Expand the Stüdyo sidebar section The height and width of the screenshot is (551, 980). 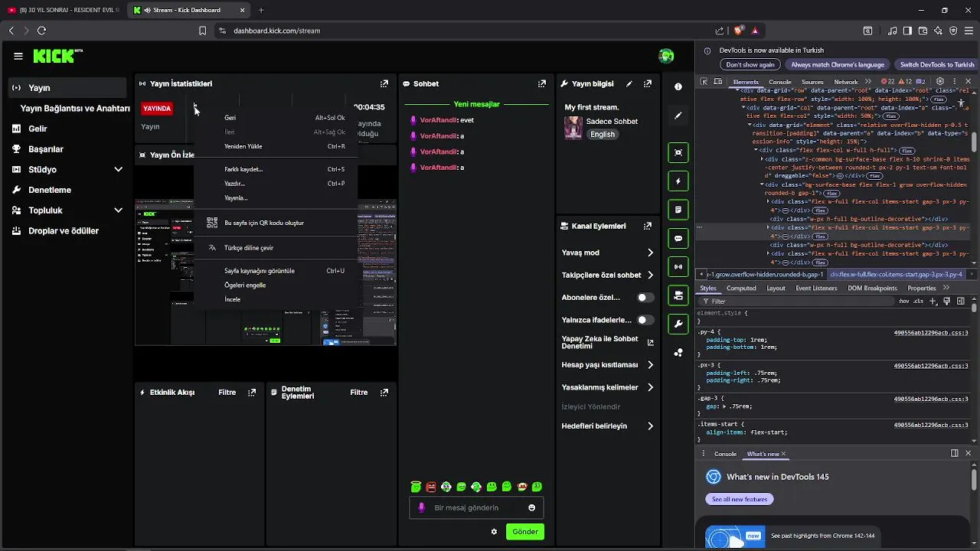click(x=119, y=169)
